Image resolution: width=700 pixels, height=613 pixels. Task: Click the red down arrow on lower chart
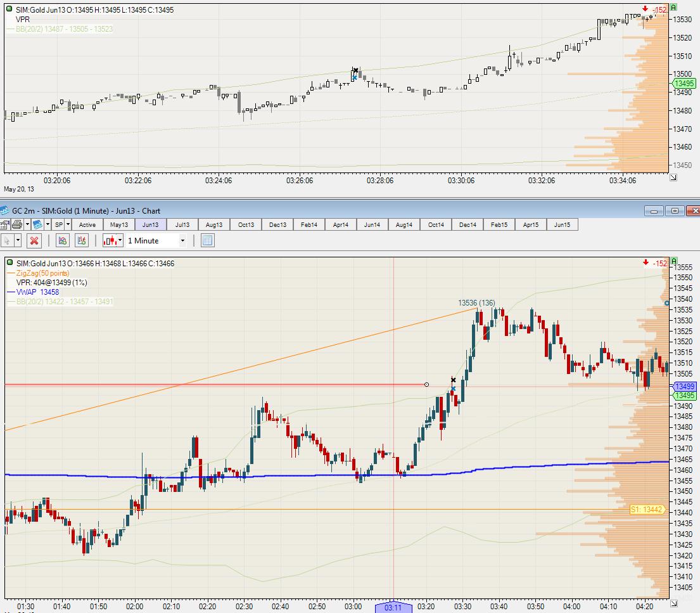pos(646,262)
